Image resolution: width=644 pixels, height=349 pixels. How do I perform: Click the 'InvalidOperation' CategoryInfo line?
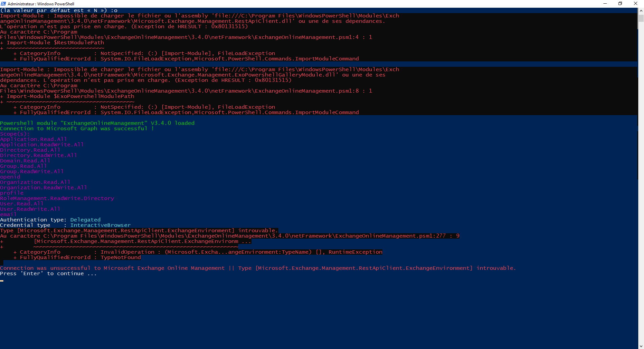pyautogui.click(x=198, y=252)
